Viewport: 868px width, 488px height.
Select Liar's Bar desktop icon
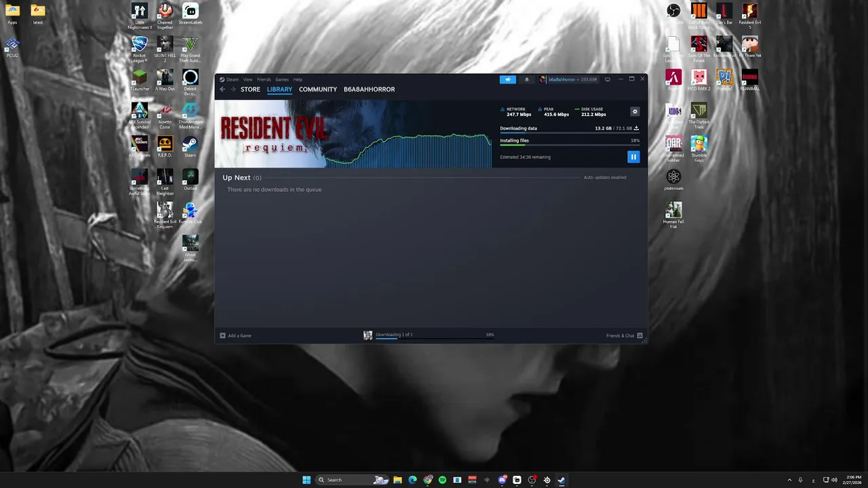[x=724, y=14]
